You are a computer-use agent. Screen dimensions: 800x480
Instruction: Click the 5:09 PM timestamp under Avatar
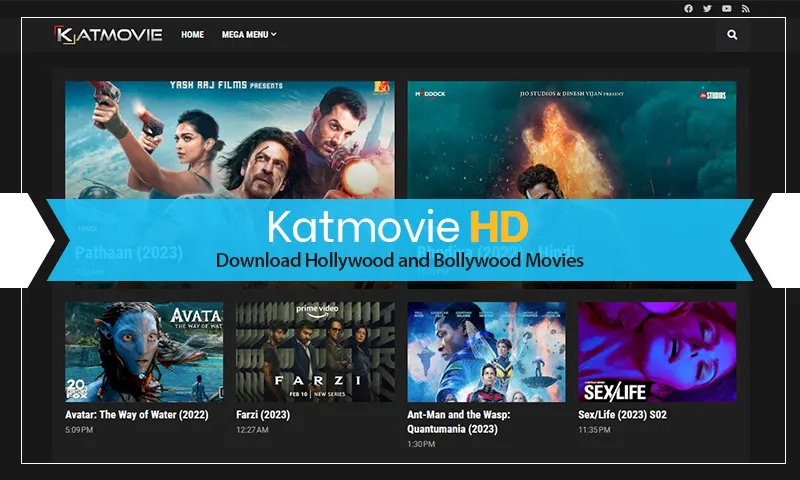pyautogui.click(x=79, y=430)
